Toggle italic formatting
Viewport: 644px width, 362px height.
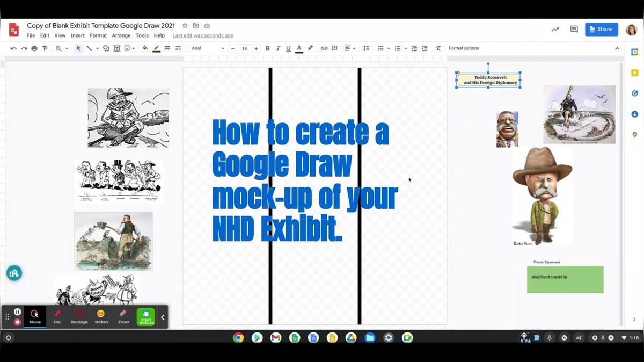point(278,48)
